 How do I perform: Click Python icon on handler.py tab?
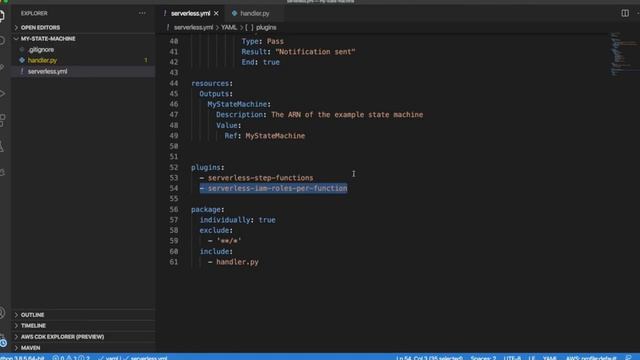coord(234,13)
